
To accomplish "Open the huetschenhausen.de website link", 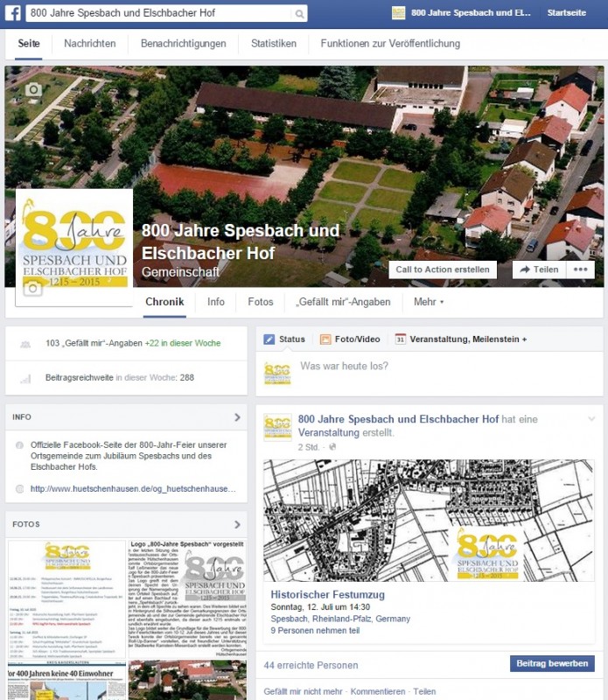I will click(x=133, y=489).
